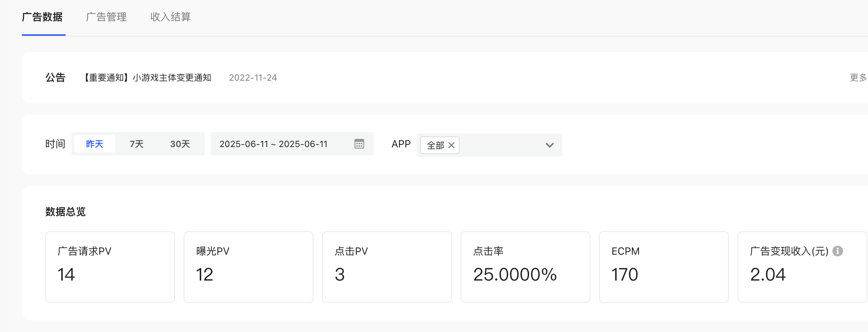Click the date range input field

click(273, 144)
